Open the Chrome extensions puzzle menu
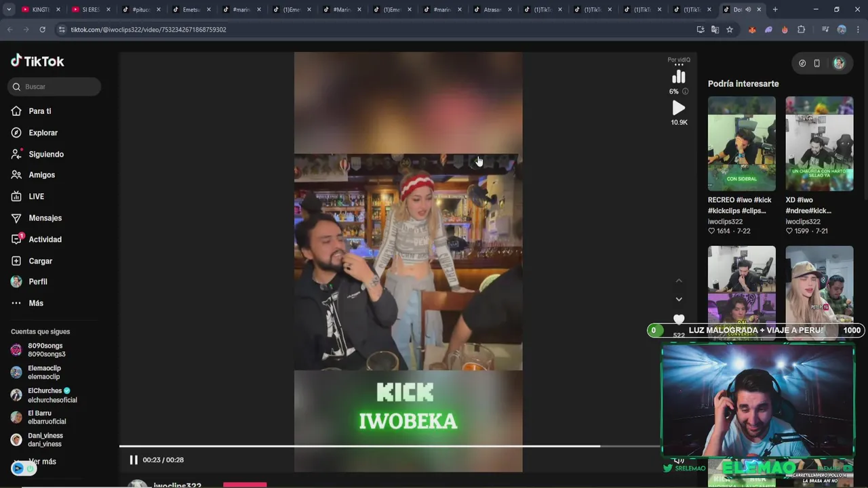The height and width of the screenshot is (488, 868). (x=802, y=30)
